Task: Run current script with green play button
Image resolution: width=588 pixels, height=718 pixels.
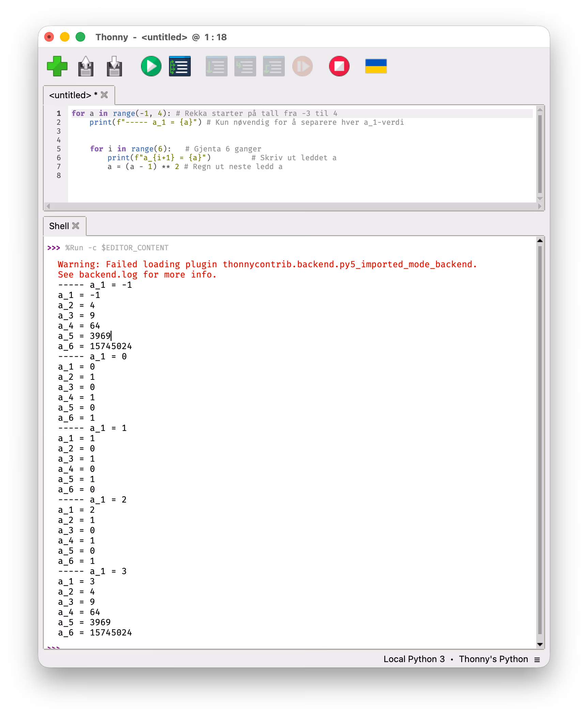Action: point(151,66)
